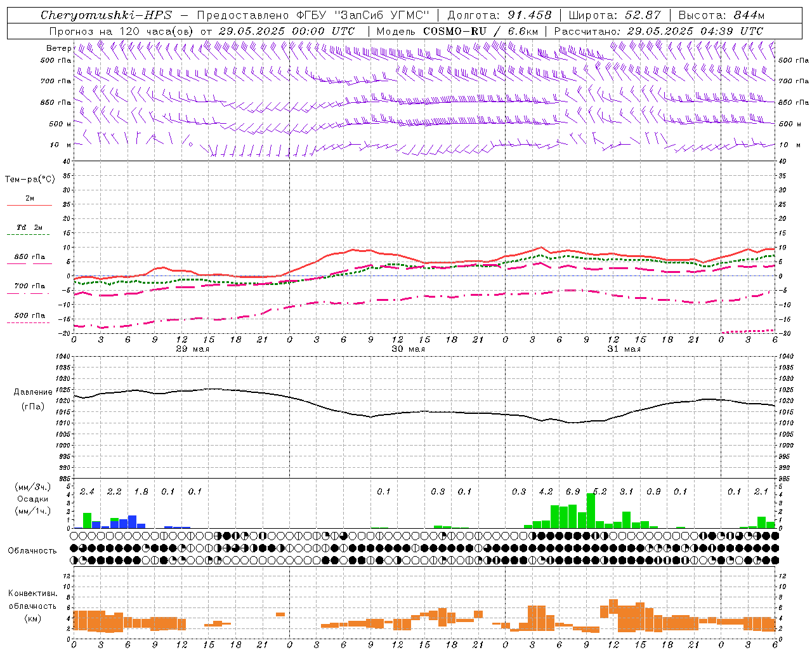Click the 'Облачность' cloudiness label

coord(32,551)
